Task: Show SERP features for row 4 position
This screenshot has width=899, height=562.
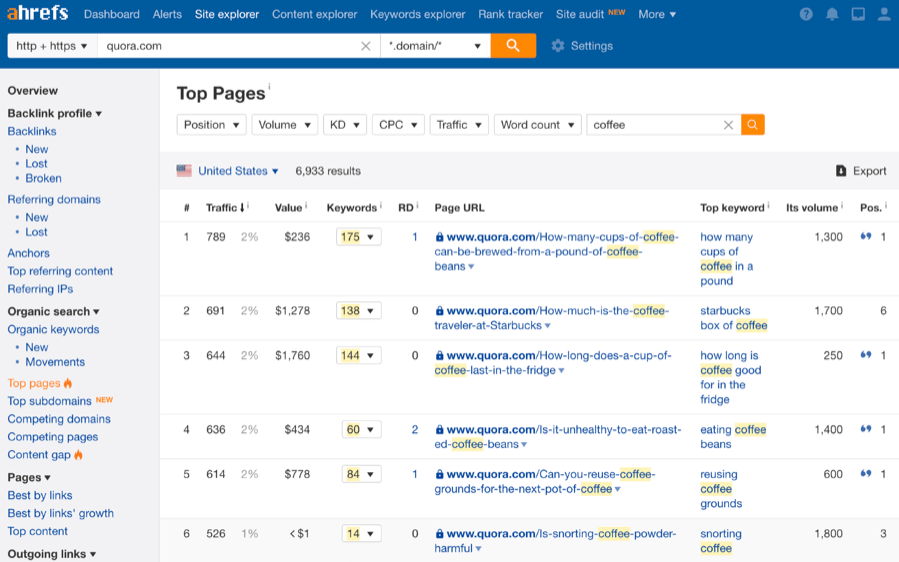Action: (x=866, y=429)
